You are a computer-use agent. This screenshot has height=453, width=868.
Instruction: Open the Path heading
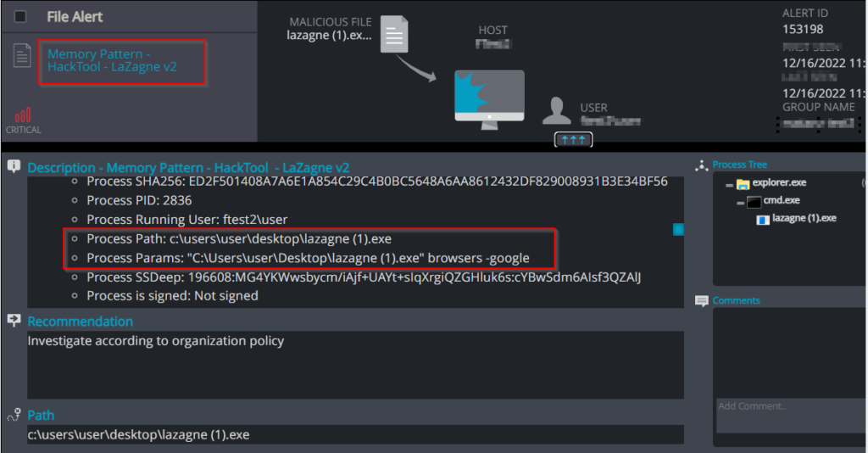tap(41, 416)
